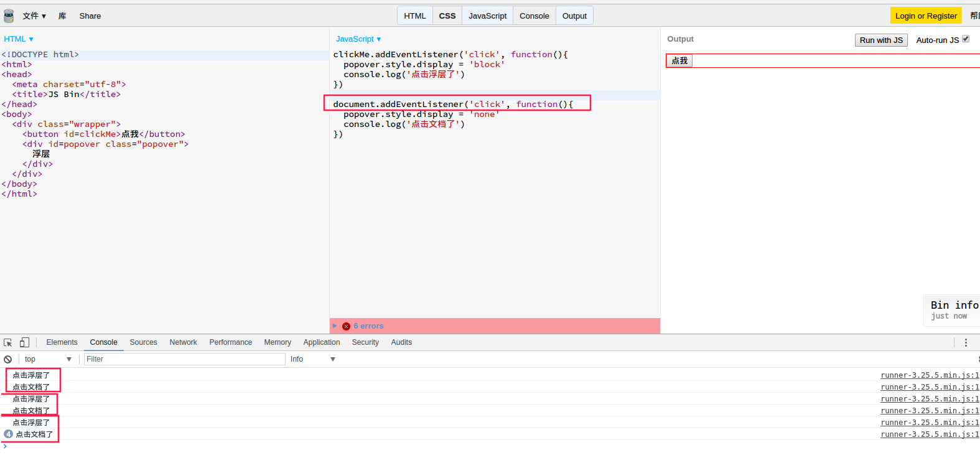Image resolution: width=980 pixels, height=455 pixels.
Task: Click the <button id=clickMe> line
Action: 104,134
